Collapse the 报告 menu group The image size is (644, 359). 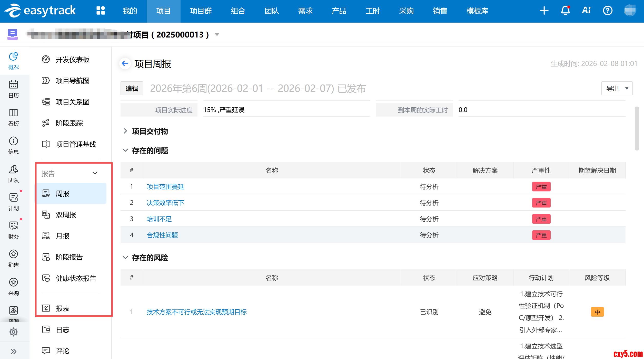pos(95,173)
